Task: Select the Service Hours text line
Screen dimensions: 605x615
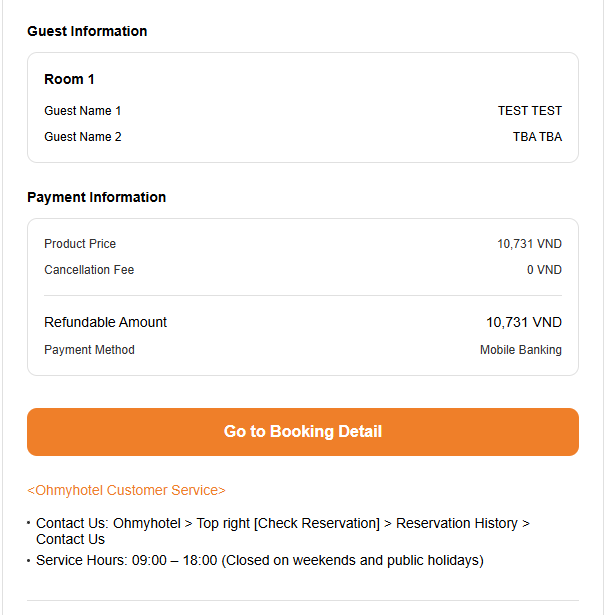Action: tap(259, 560)
